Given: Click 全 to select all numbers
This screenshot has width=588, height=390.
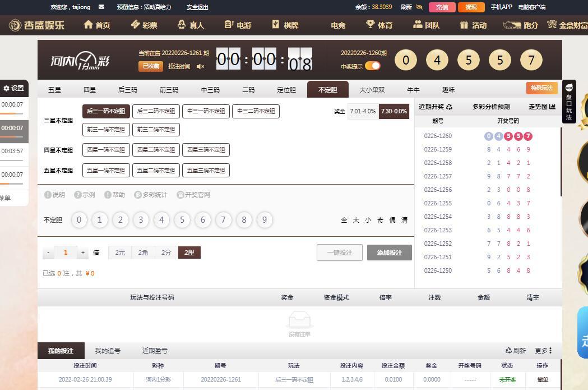Looking at the screenshot, I should [x=344, y=221].
